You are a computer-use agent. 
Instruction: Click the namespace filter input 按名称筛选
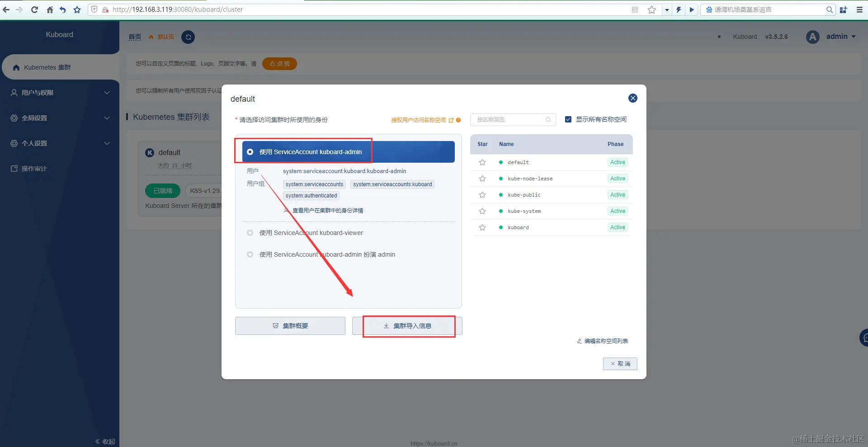(513, 120)
